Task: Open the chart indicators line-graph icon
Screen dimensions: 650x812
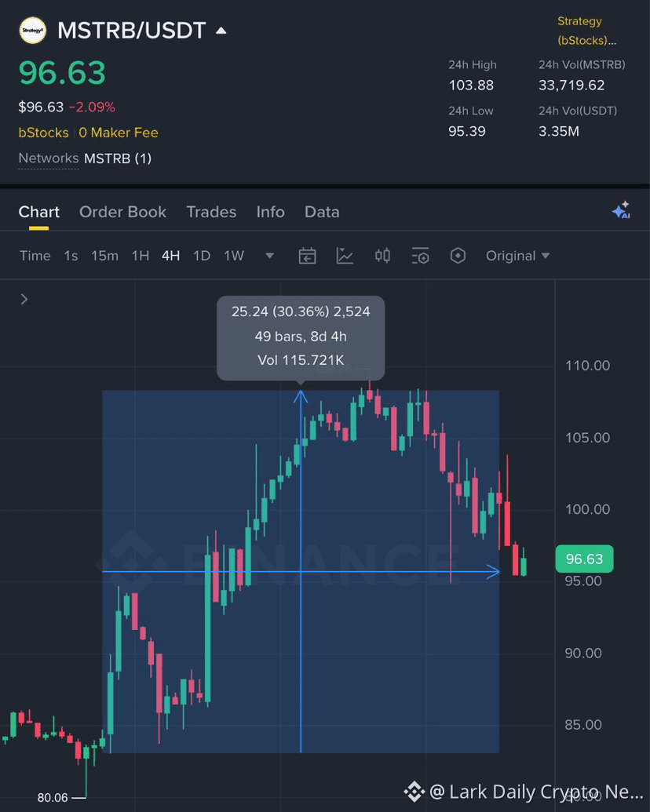Action: [x=345, y=256]
